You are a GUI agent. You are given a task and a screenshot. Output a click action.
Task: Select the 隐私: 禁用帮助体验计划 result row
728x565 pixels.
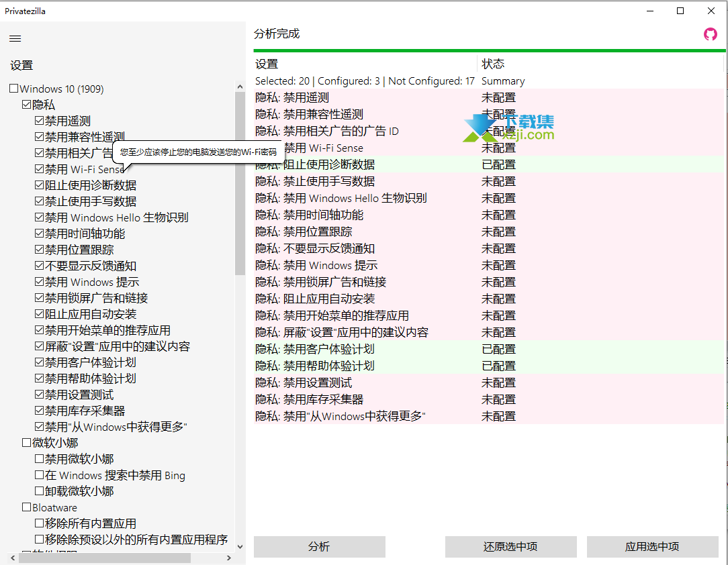(489, 366)
